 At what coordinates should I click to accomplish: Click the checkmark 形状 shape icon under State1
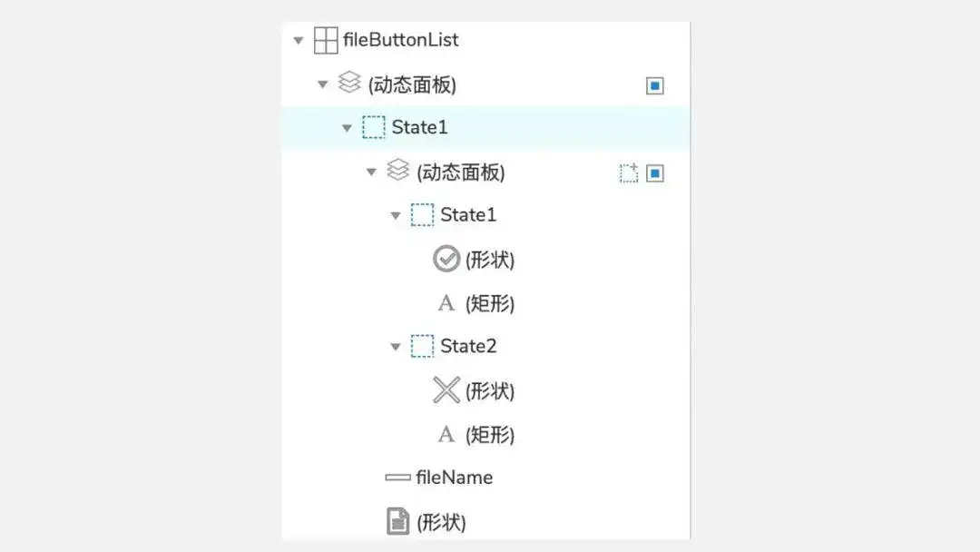446,259
